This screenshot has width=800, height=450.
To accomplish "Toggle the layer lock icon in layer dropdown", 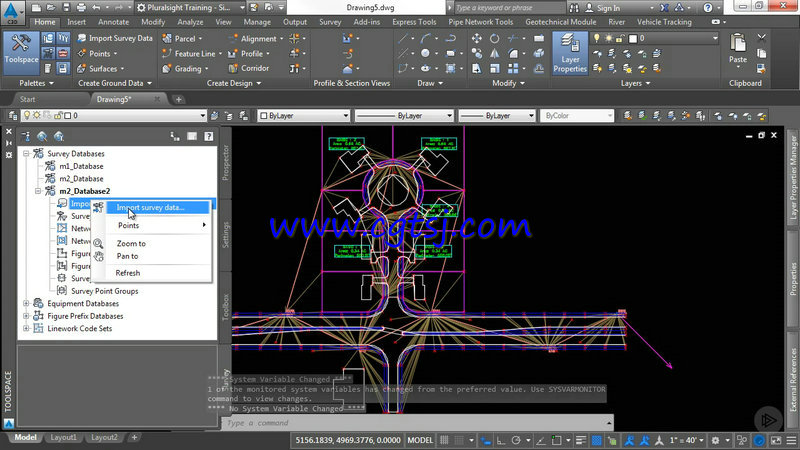I will [58, 116].
